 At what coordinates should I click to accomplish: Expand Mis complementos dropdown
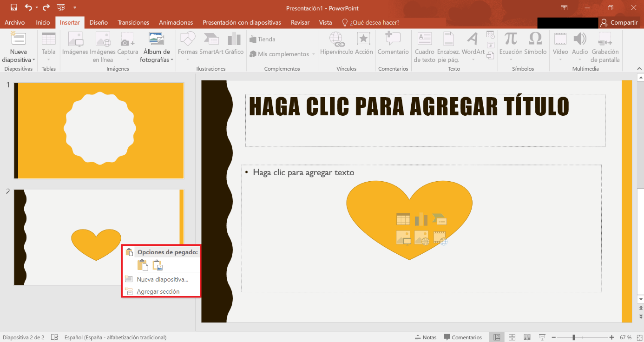coord(313,54)
